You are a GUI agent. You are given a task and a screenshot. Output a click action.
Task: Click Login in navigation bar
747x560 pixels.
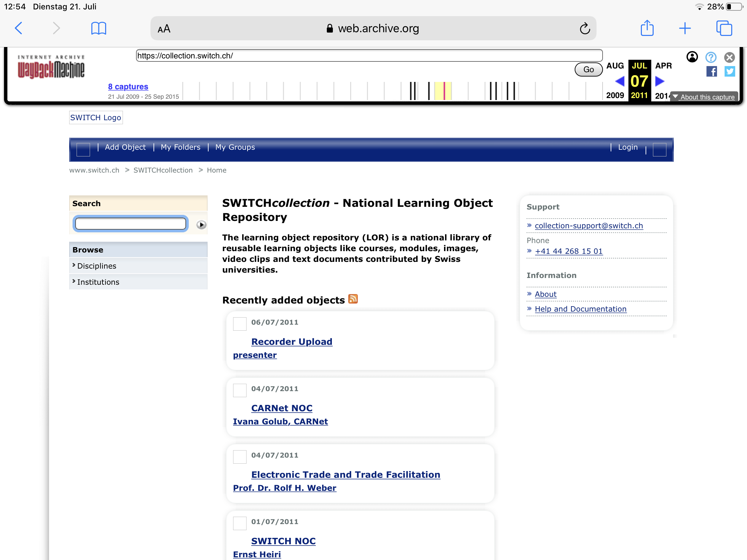tap(627, 147)
